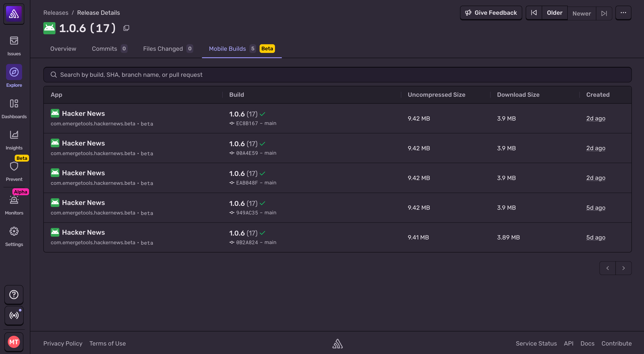Viewport: 644px width, 354px height.
Task: Open Dashboards from the sidebar
Action: point(14,108)
